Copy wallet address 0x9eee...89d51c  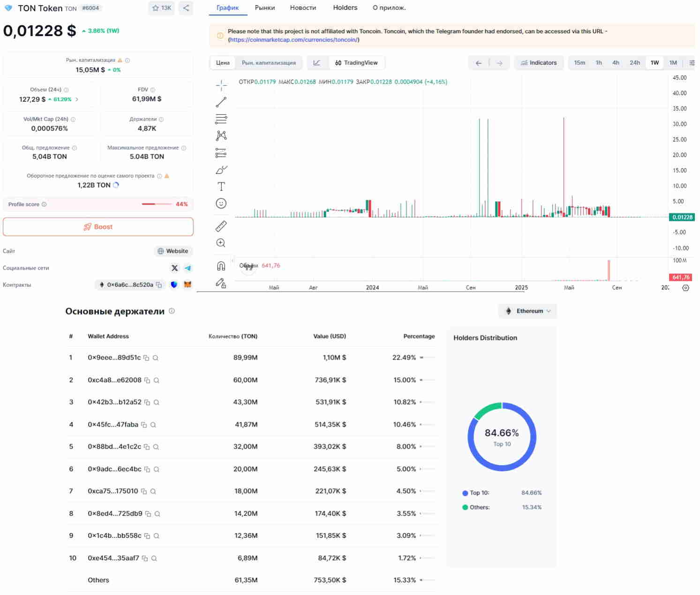click(x=146, y=358)
